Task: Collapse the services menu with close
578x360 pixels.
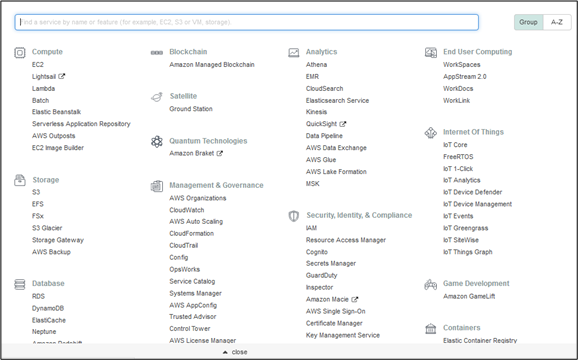Action: click(x=235, y=352)
